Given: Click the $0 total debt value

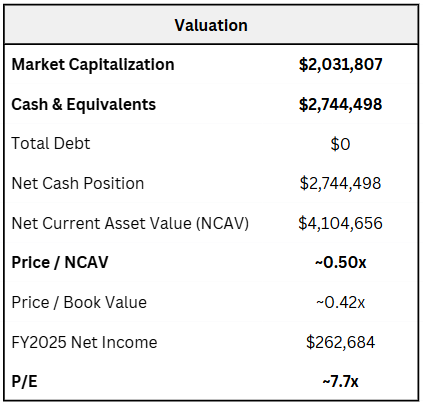Looking at the screenshot, I should (340, 144).
